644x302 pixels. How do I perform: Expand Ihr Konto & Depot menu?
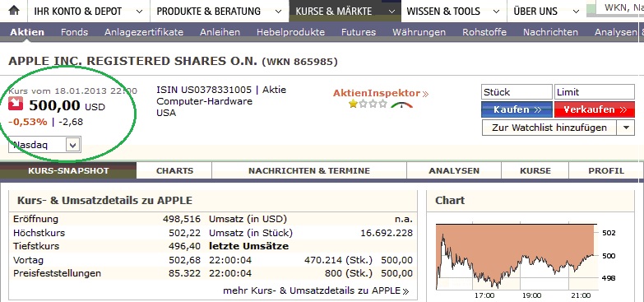point(89,11)
